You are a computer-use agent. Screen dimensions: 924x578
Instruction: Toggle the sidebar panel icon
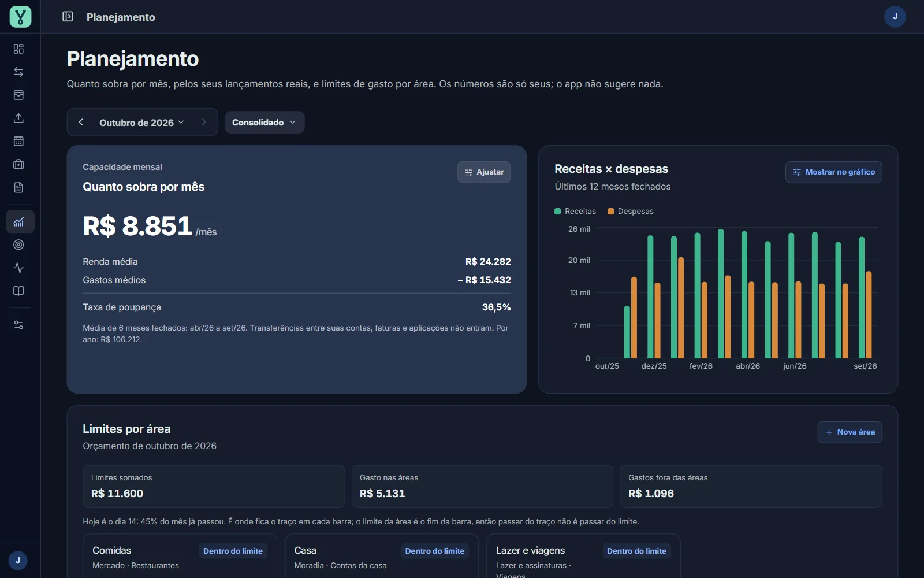(x=68, y=17)
